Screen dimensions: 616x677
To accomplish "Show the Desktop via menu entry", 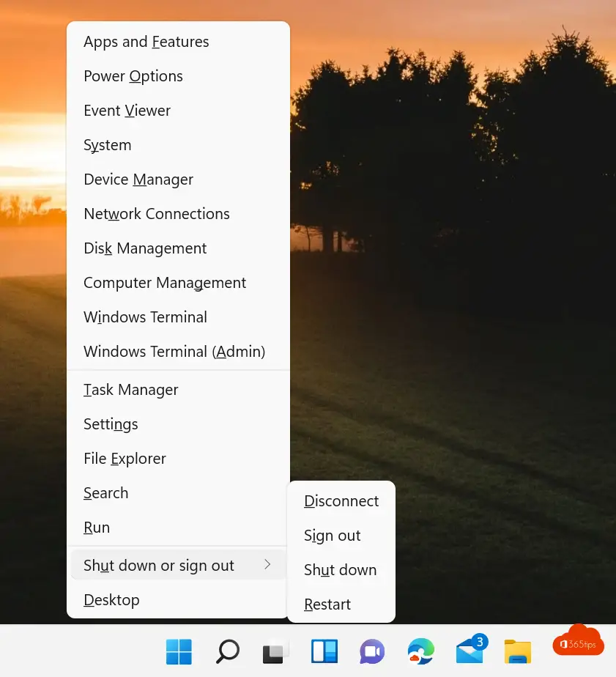I will click(x=178, y=600).
